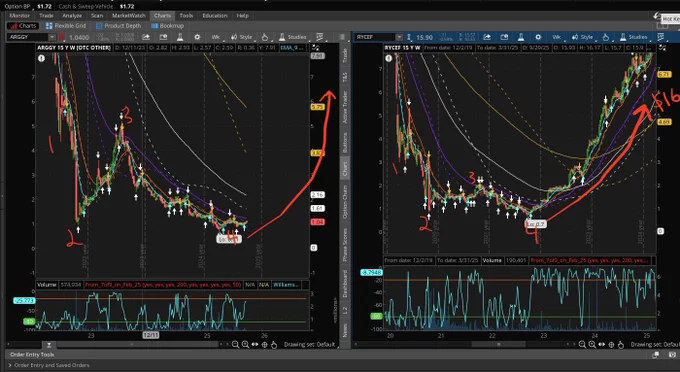Click ARGGY chart pan arrows icon
680x372 pixels.
255,344
